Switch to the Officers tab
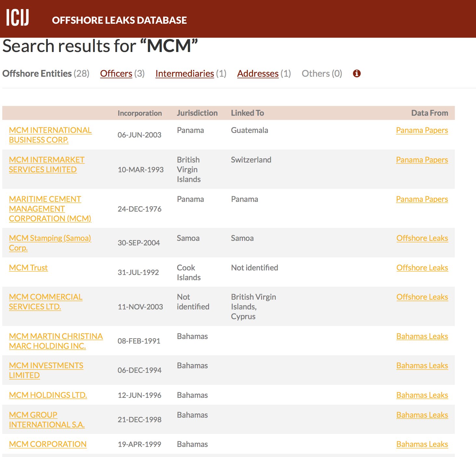Viewport: 476px width, 457px height. 122,73
